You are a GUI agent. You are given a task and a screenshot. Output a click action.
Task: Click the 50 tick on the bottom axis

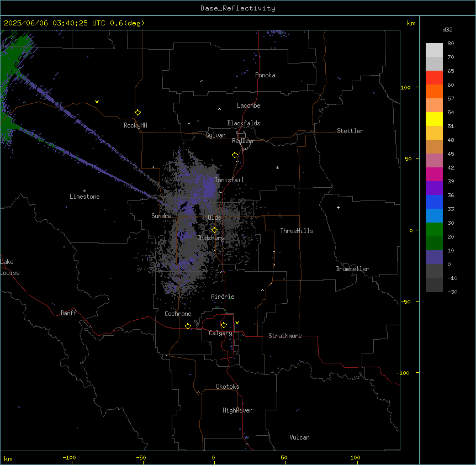pos(284,458)
